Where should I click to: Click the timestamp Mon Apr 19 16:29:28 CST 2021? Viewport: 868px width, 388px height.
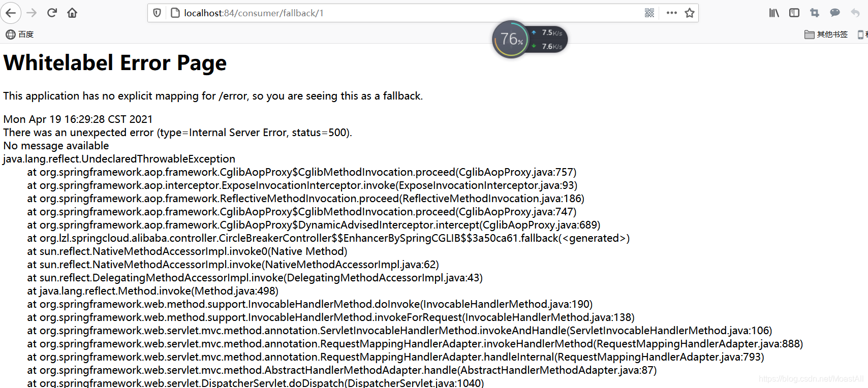point(78,119)
